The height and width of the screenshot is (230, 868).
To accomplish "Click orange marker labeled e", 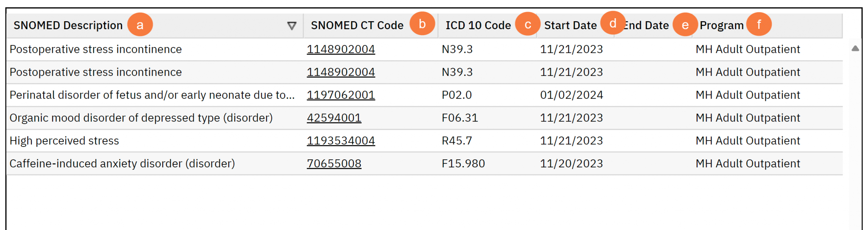I will click(685, 25).
